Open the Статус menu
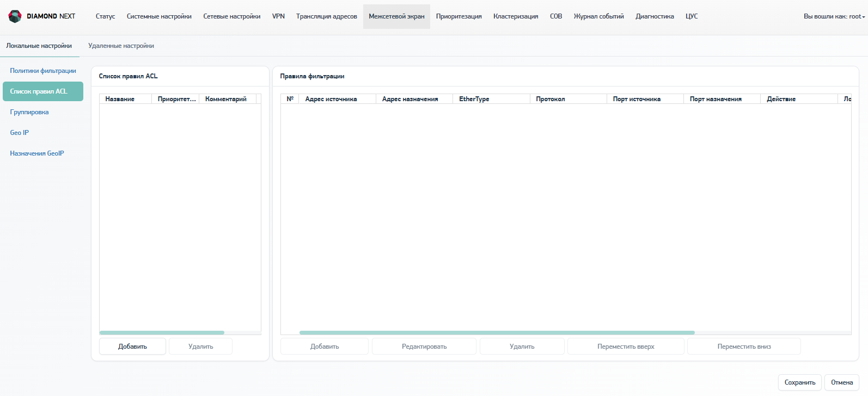The height and width of the screenshot is (396, 868). click(105, 16)
